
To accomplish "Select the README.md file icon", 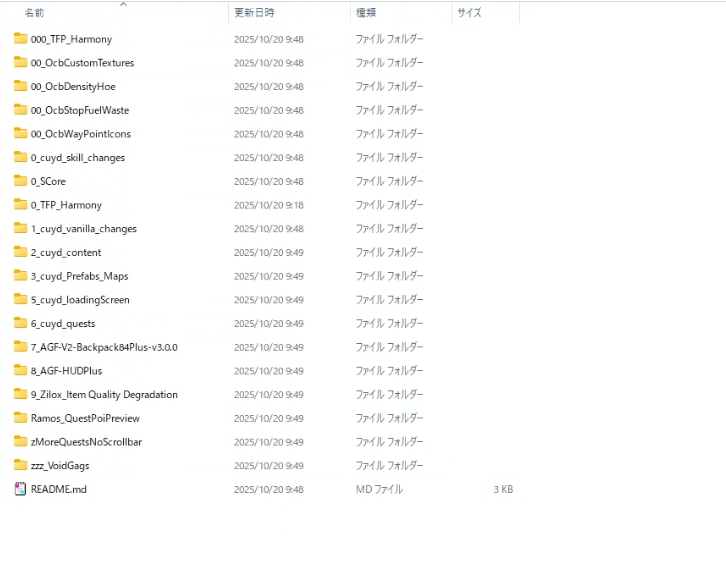I will [20, 489].
